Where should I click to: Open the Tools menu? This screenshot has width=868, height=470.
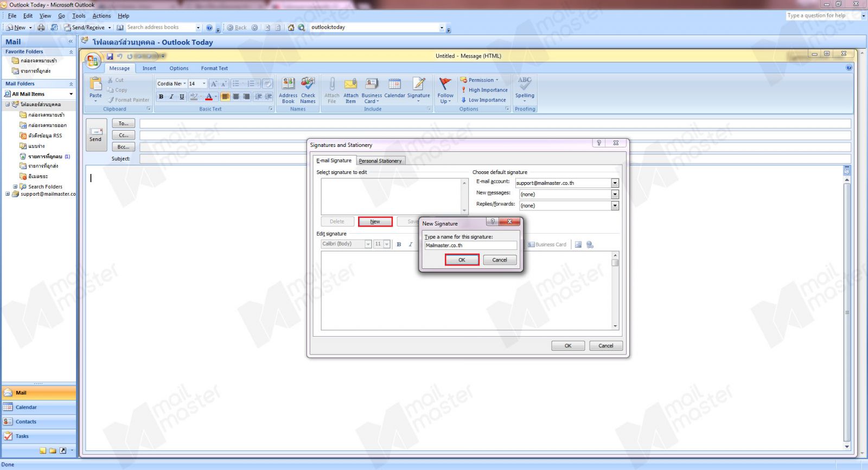point(79,16)
